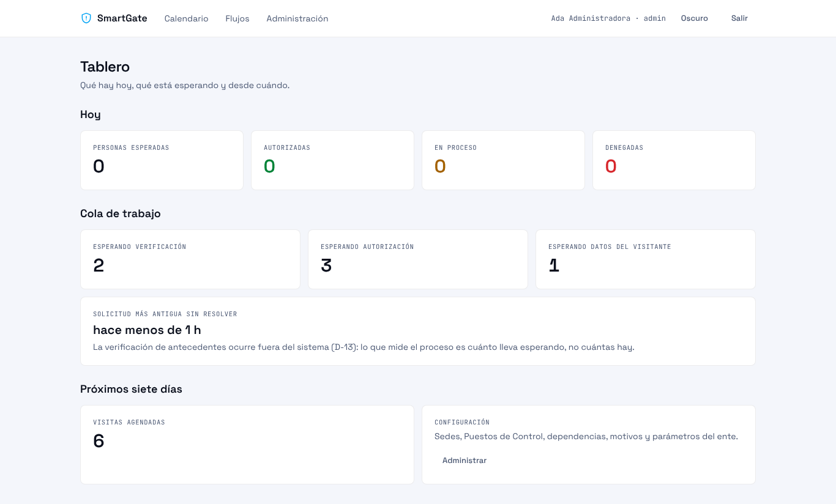Click the SmartGate shield logo icon

pos(86,18)
